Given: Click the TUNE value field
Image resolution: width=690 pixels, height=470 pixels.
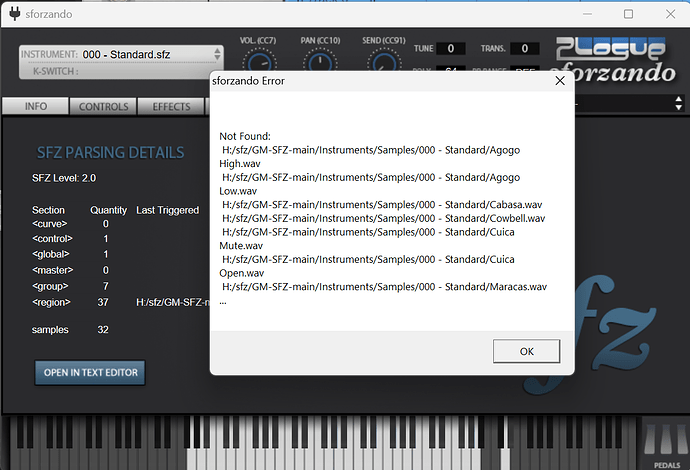Looking at the screenshot, I should click(451, 48).
